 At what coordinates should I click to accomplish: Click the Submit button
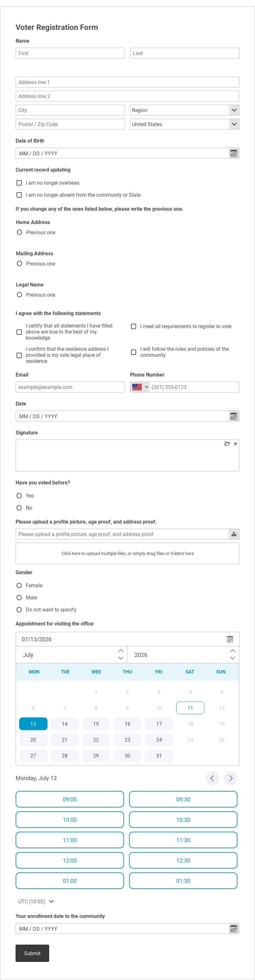click(33, 953)
